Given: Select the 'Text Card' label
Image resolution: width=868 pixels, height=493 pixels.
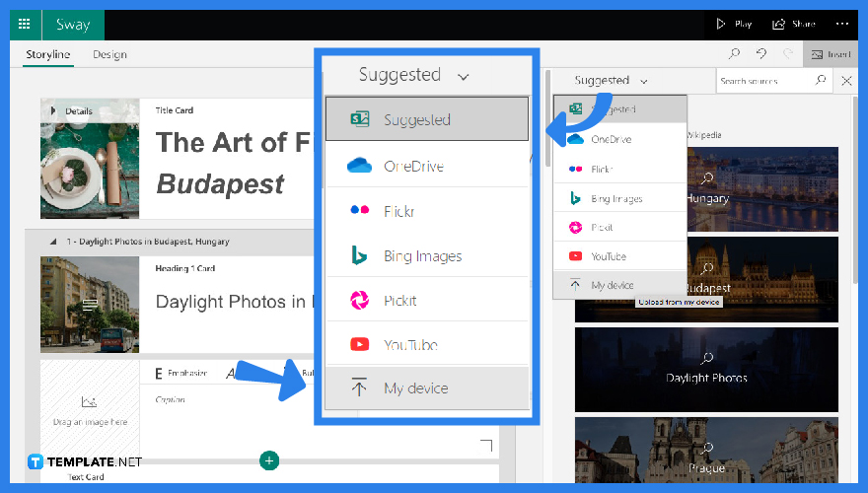Looking at the screenshot, I should 86,477.
